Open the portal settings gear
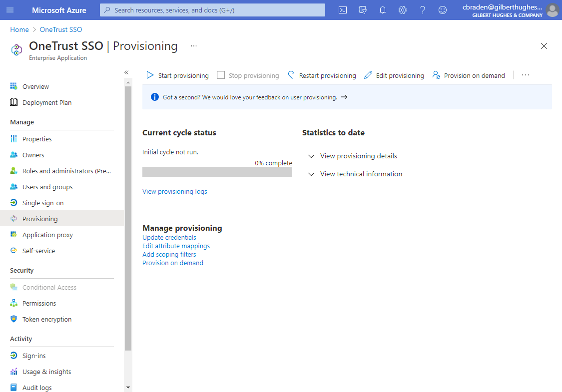Image resolution: width=562 pixels, height=392 pixels. (403, 10)
